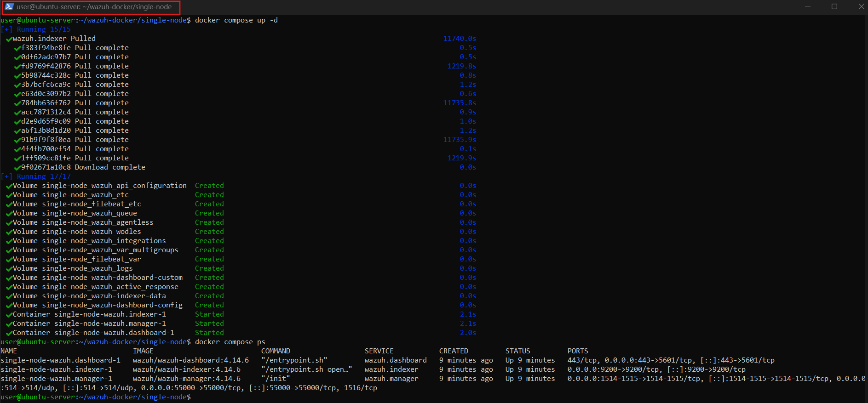
Task: Minimize the terminal window
Action: tap(808, 6)
